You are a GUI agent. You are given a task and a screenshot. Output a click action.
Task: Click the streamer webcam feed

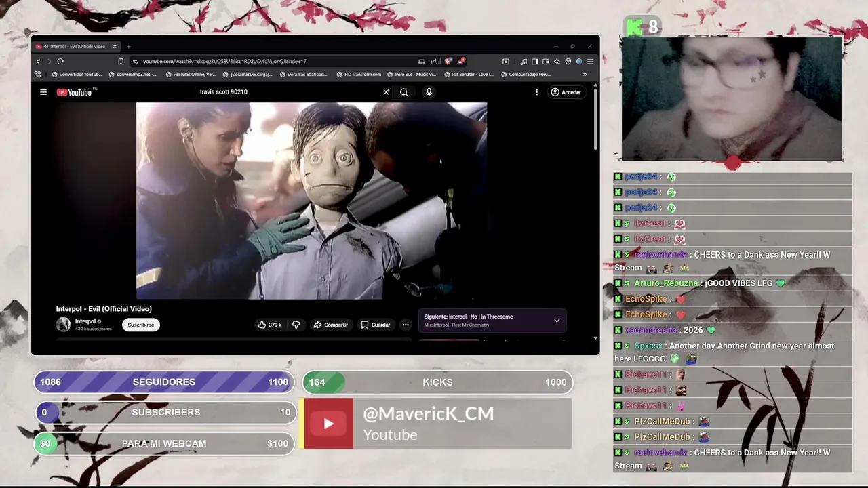[732, 99]
